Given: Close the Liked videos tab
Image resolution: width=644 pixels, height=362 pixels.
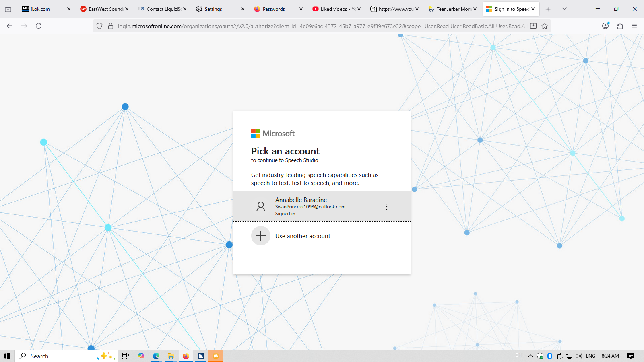Looking at the screenshot, I should click(359, 9).
